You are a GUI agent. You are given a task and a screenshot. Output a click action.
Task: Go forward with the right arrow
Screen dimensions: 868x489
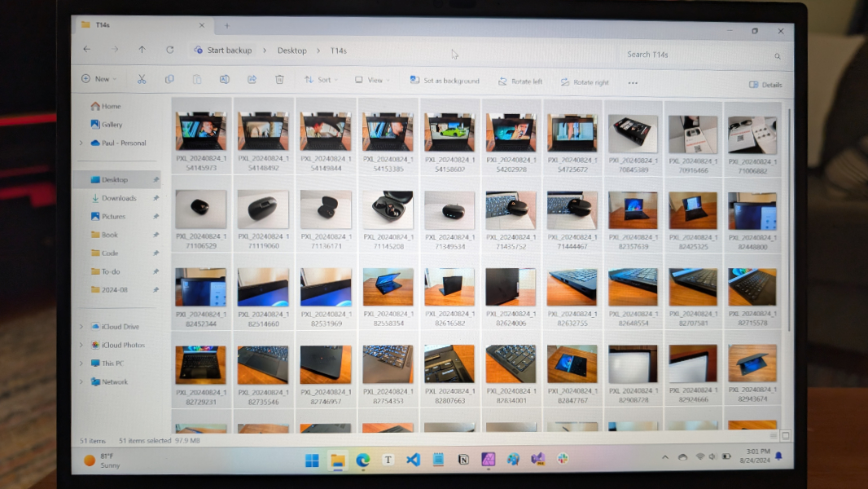click(115, 49)
